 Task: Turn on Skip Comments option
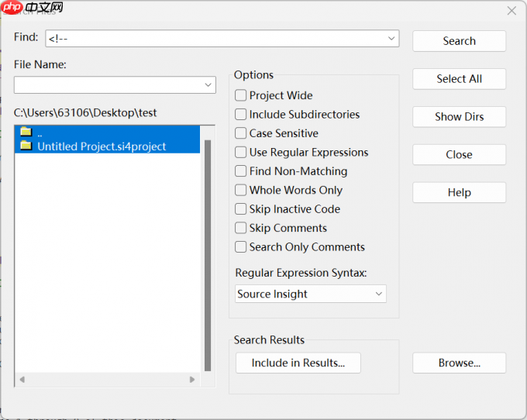pos(241,228)
